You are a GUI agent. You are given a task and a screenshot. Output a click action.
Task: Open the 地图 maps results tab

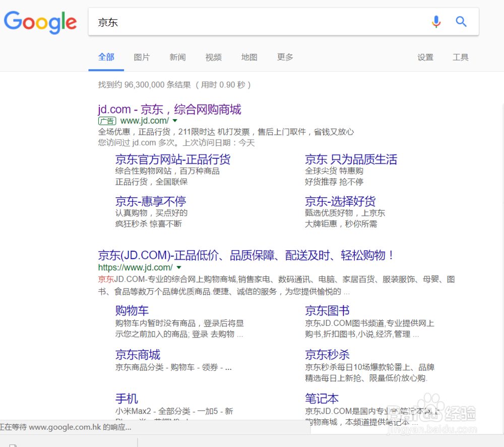tap(249, 57)
